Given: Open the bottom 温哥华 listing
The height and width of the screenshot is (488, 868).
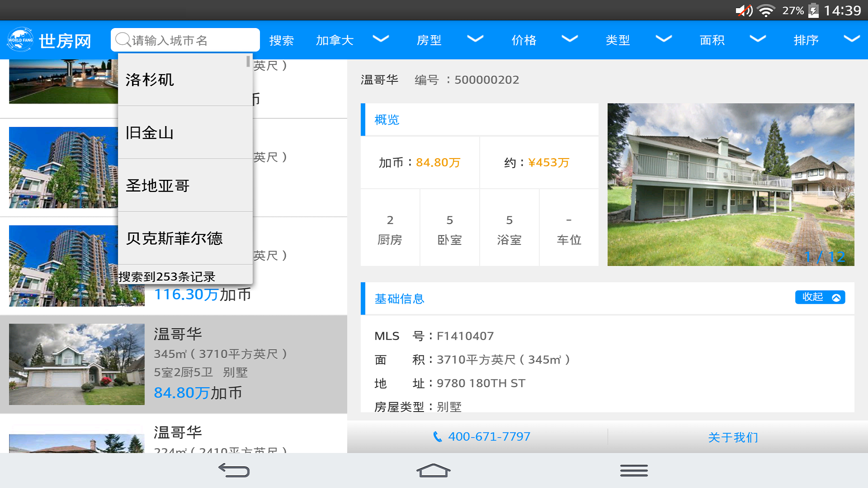Looking at the screenshot, I should 174,434.
